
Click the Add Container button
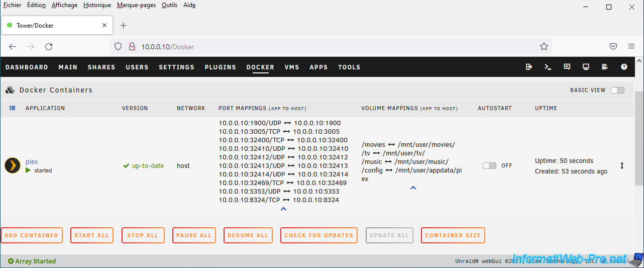pos(32,235)
